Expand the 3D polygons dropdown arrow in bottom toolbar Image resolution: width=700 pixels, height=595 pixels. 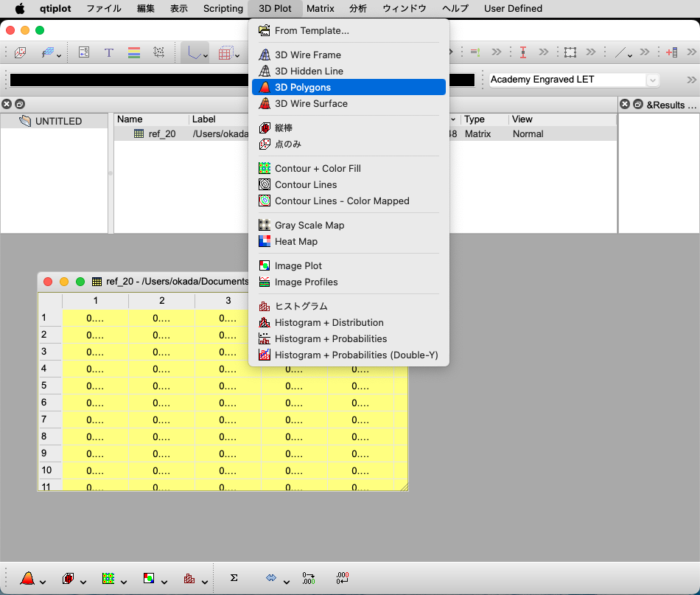43,582
